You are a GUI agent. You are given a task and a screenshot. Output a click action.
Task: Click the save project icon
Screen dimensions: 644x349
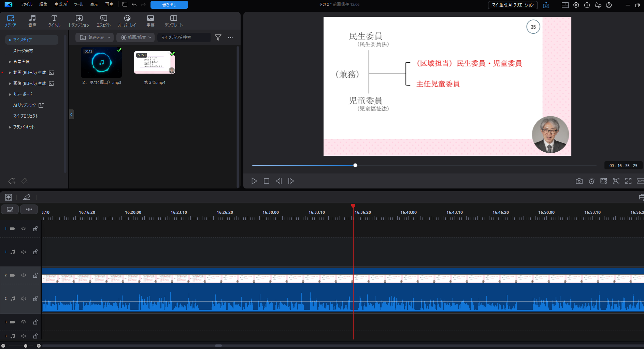(x=125, y=4)
